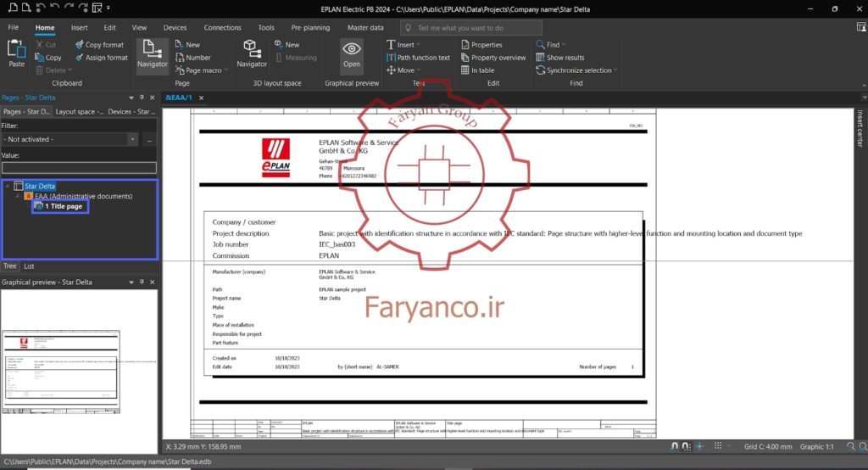
Task: Pin the Graphical preview panel
Action: coord(142,283)
